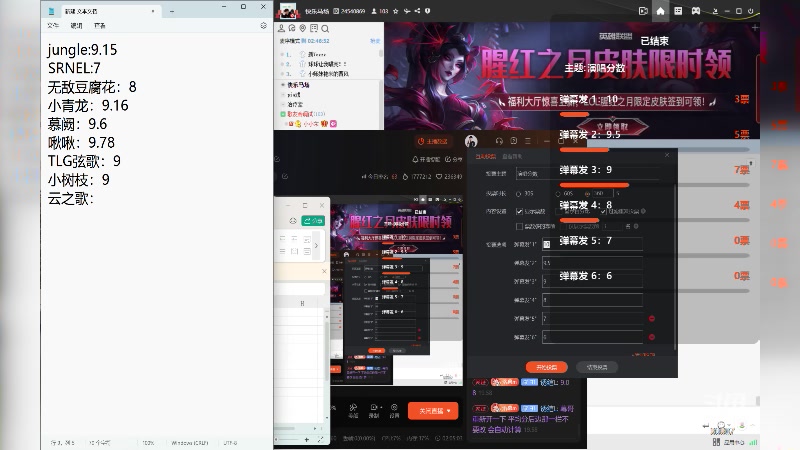Screen dimensions: 800x450
Task: Click the orange 关闭直播 button
Action: [x=433, y=411]
